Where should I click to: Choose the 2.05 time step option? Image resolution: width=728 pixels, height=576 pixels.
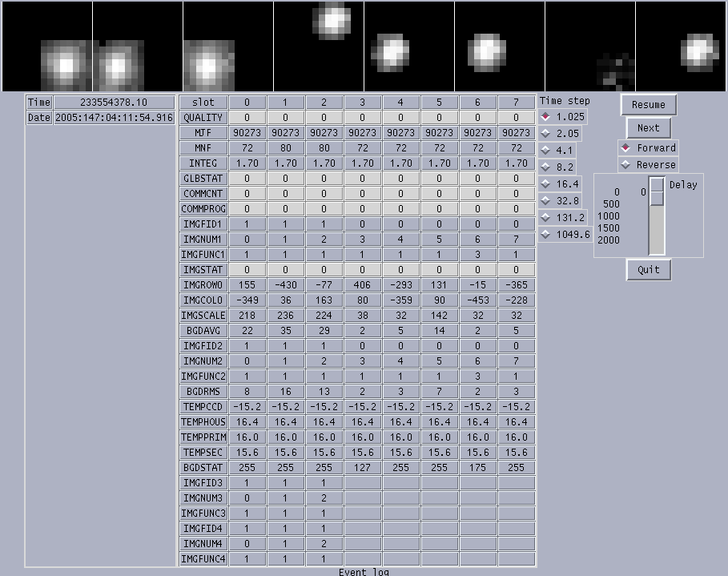(560, 133)
